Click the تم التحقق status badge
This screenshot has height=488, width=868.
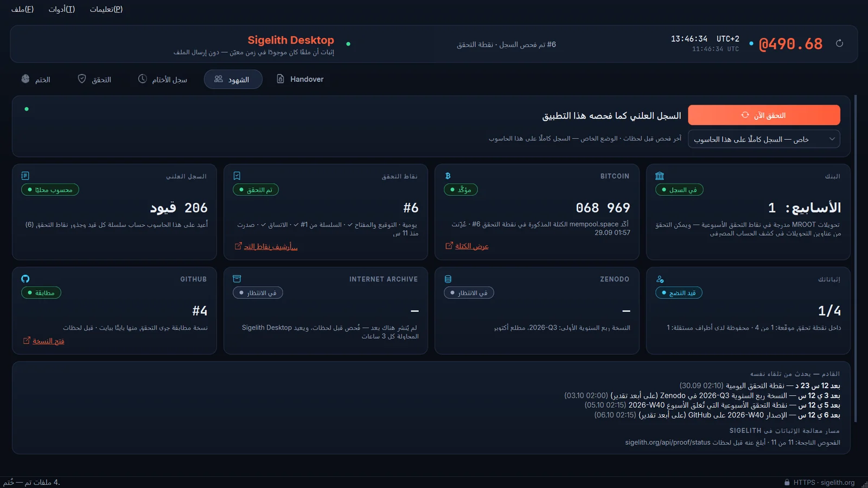256,190
